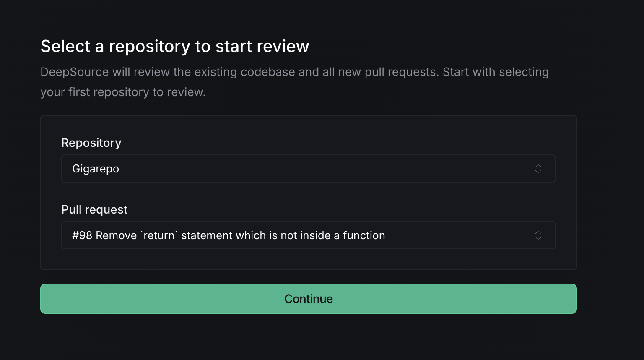
Task: Click the word "Continue" on the green button
Action: click(x=309, y=299)
